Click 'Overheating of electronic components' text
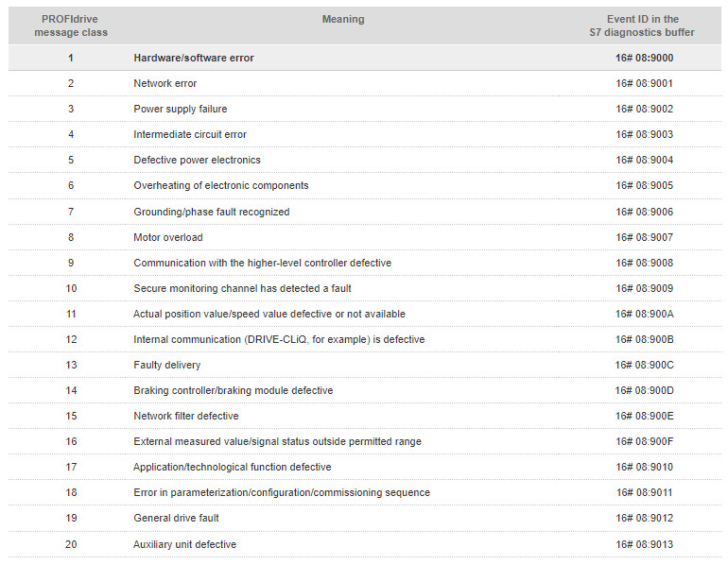The image size is (728, 565). 221,185
